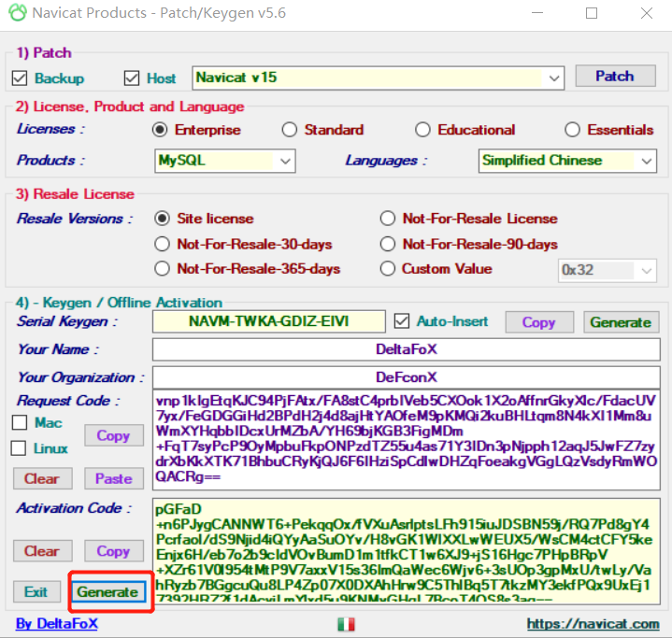Toggle the Host checkbox
672x638 pixels.
[132, 78]
